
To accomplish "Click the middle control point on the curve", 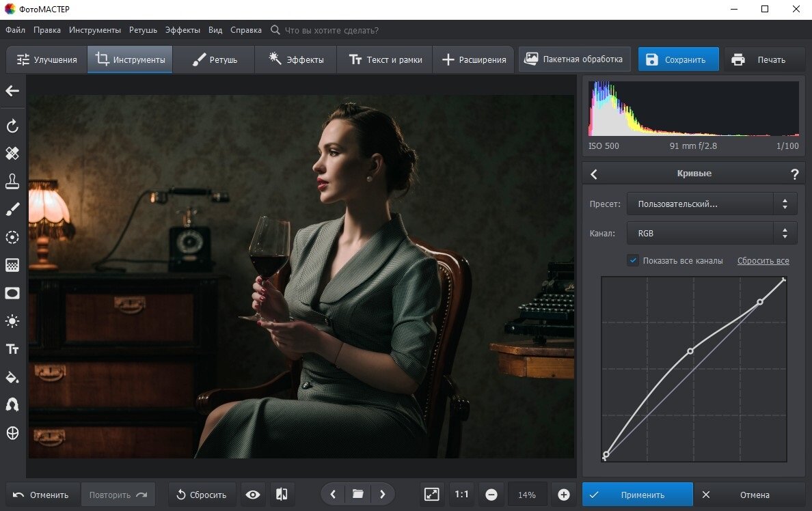I will pos(690,351).
